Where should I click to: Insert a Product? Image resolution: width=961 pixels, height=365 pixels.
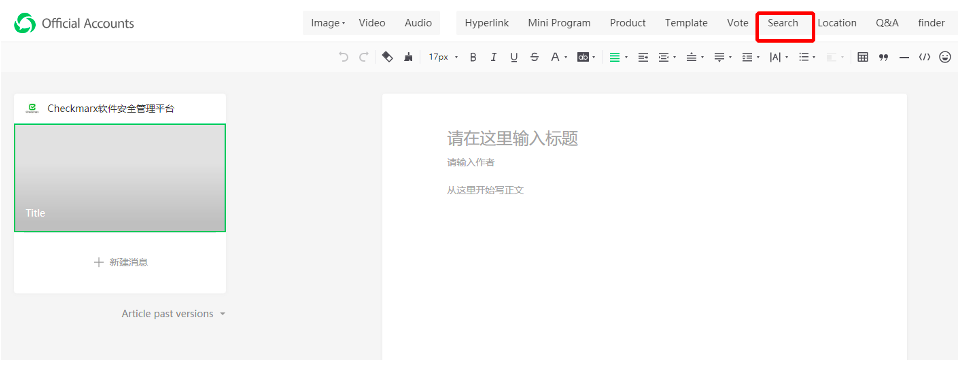click(628, 23)
